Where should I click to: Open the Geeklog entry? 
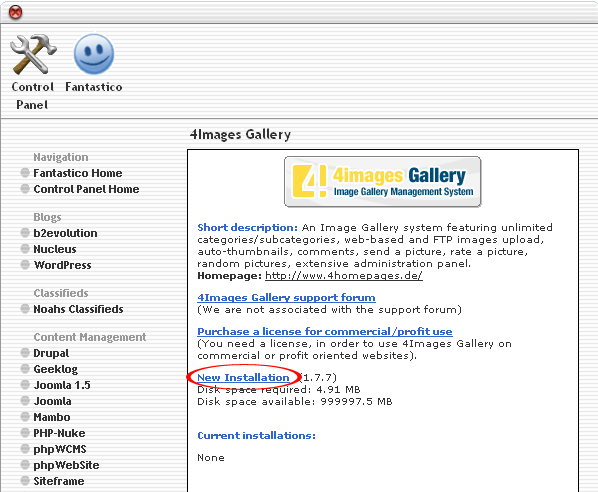click(x=56, y=369)
